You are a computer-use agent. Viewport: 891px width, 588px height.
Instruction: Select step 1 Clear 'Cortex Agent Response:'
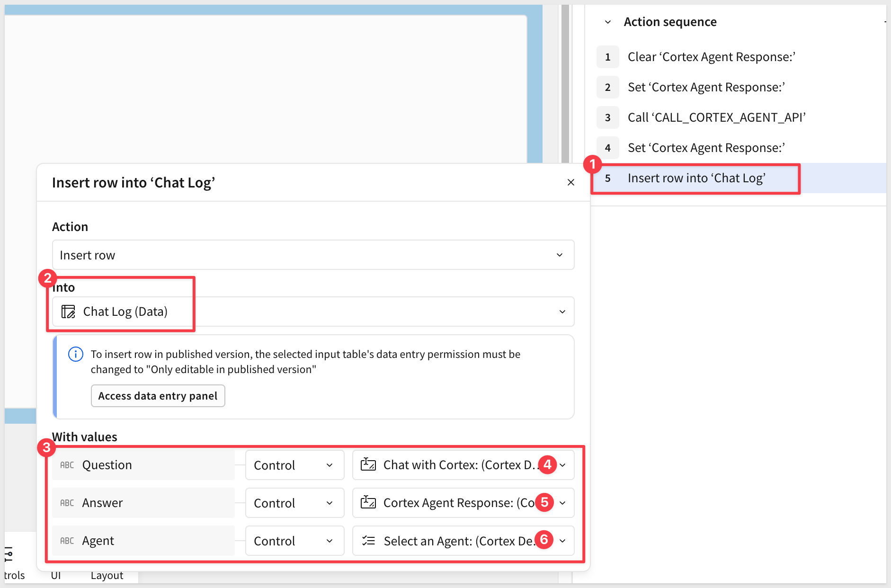pyautogui.click(x=711, y=57)
